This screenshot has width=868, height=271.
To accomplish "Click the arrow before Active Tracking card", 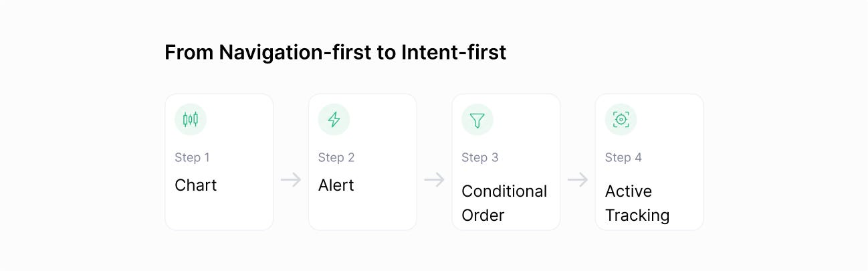I will coord(578,179).
